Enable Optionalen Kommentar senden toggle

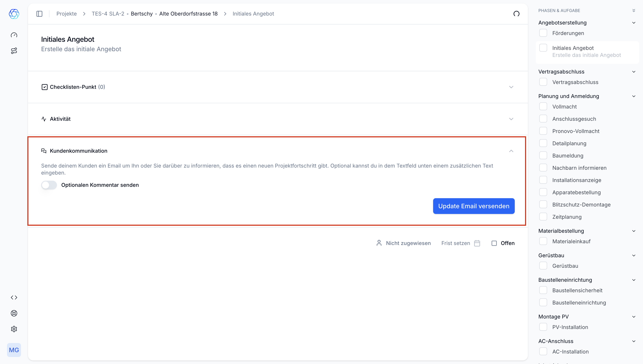(x=49, y=185)
